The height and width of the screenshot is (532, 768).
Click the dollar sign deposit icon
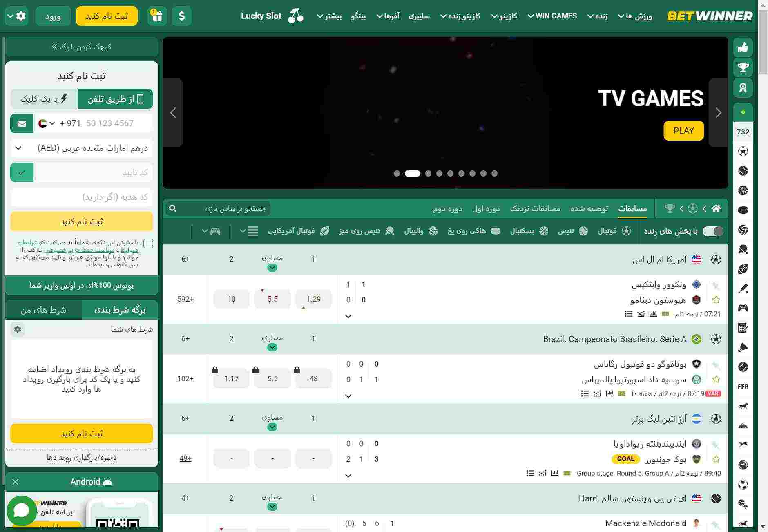pyautogui.click(x=182, y=16)
